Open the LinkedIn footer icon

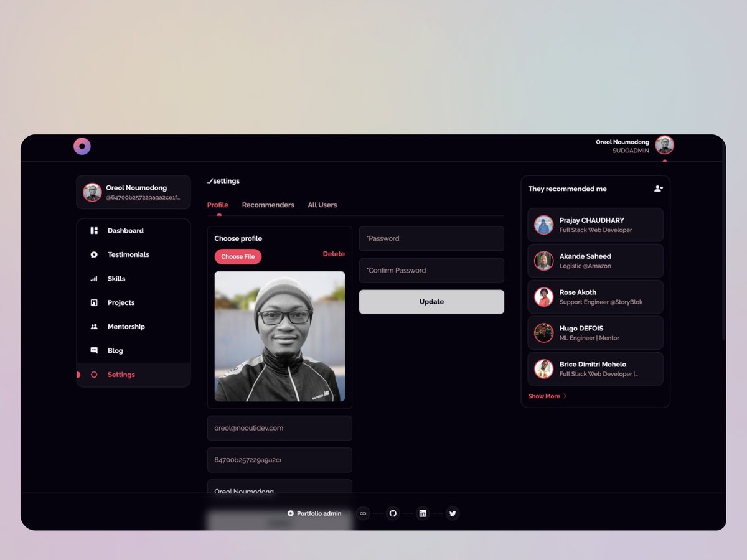point(423,513)
